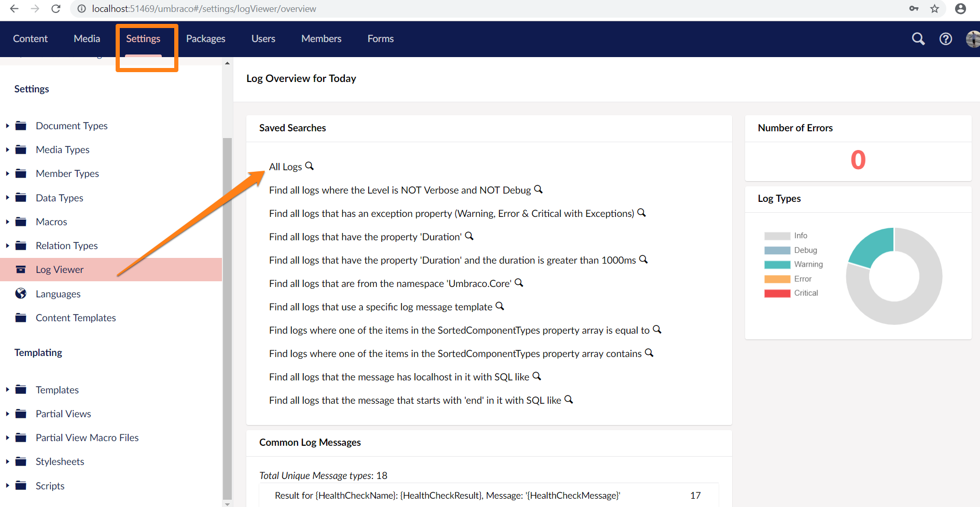Screen dimensions: 980x507
Task: Click the magnifier icon next to All Logs
Action: [310, 166]
